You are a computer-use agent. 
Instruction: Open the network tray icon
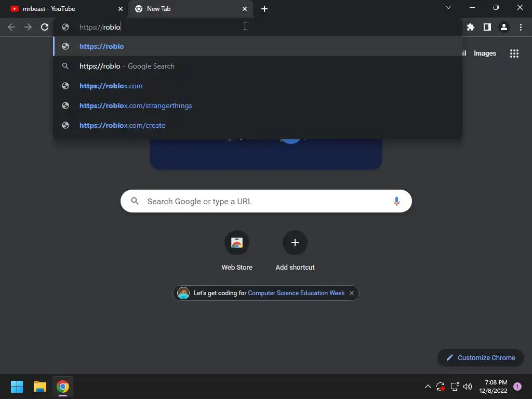pyautogui.click(x=455, y=387)
